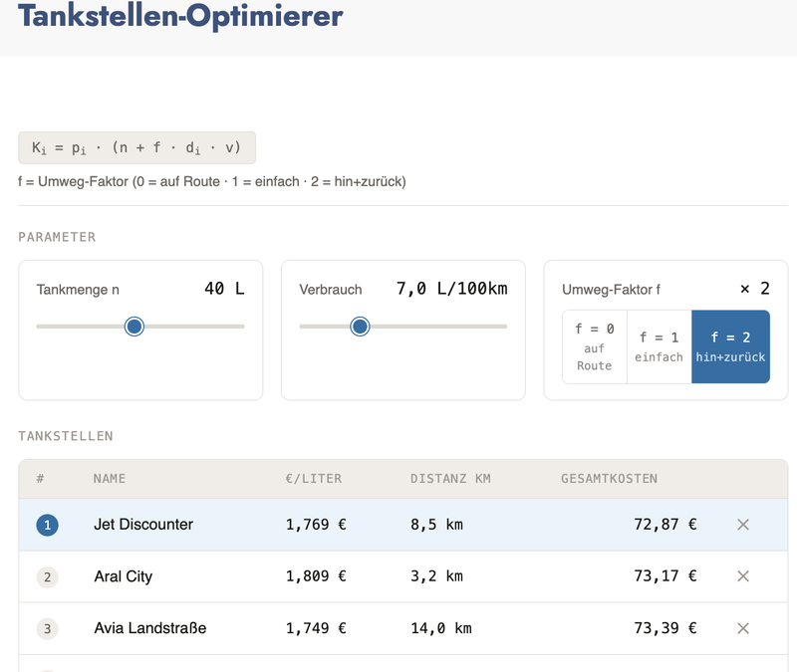The height and width of the screenshot is (672, 797).
Task: Click the 3,2 km distance cell
Action: 436,576
